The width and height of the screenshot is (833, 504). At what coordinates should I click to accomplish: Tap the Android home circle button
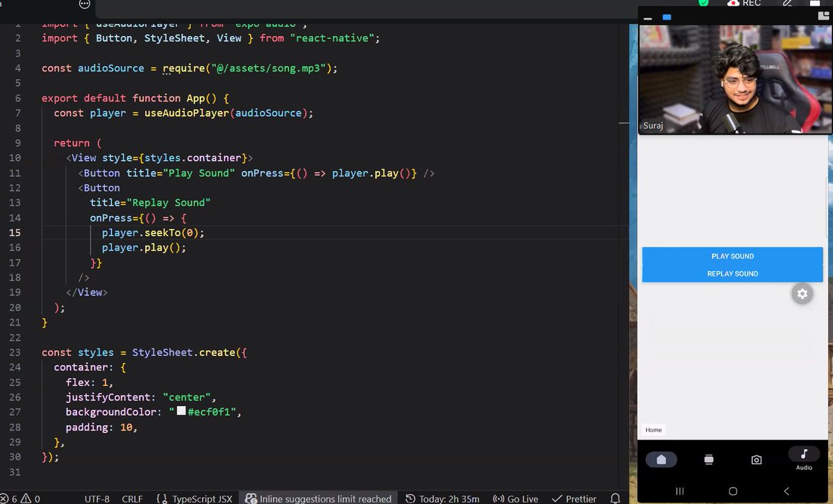pos(732,491)
